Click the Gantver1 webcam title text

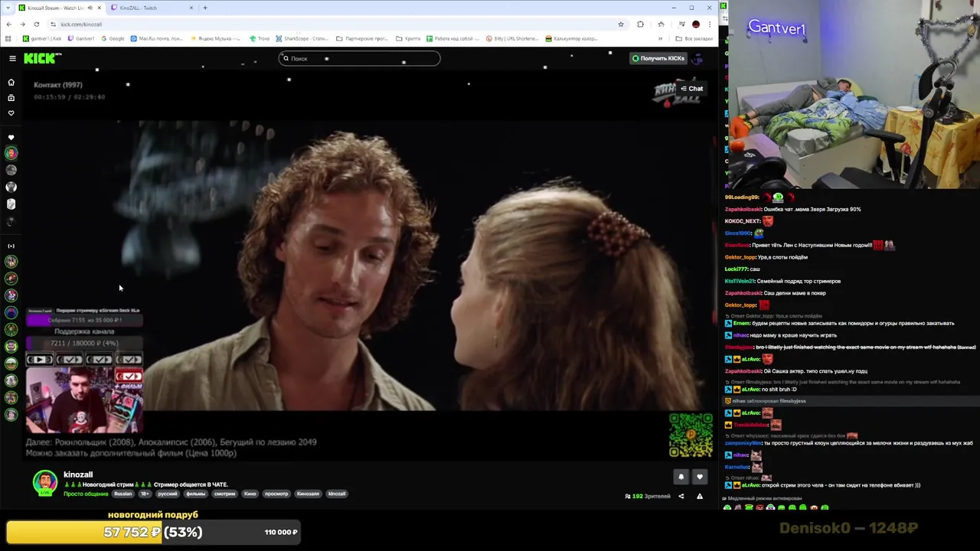[x=776, y=28]
